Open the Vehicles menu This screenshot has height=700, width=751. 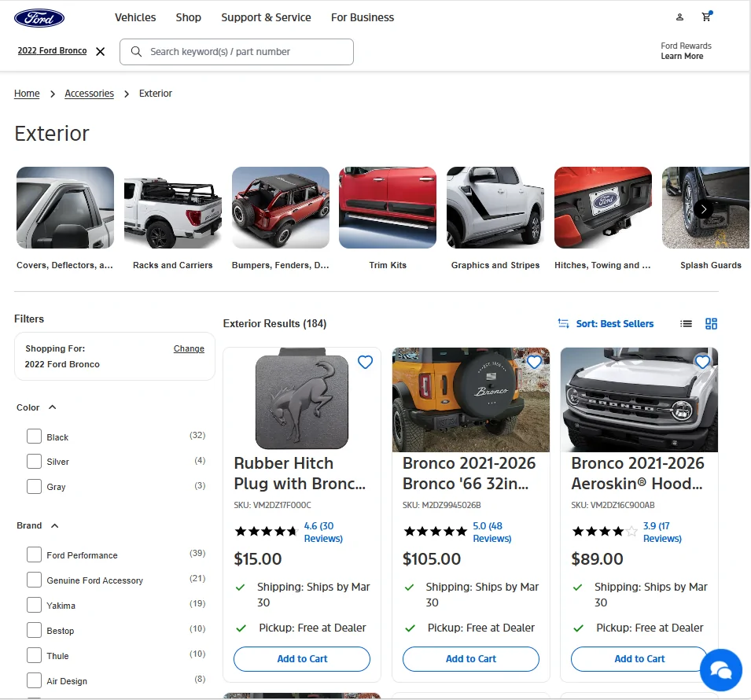(135, 17)
